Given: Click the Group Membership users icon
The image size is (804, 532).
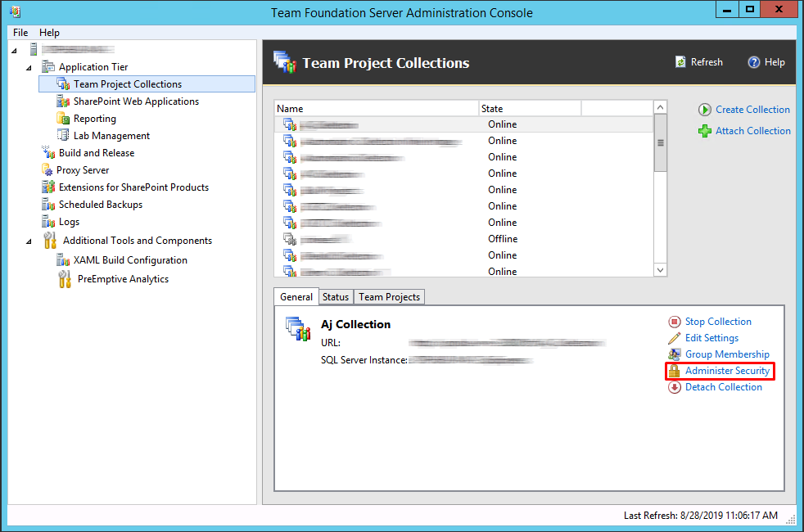Looking at the screenshot, I should click(x=675, y=354).
